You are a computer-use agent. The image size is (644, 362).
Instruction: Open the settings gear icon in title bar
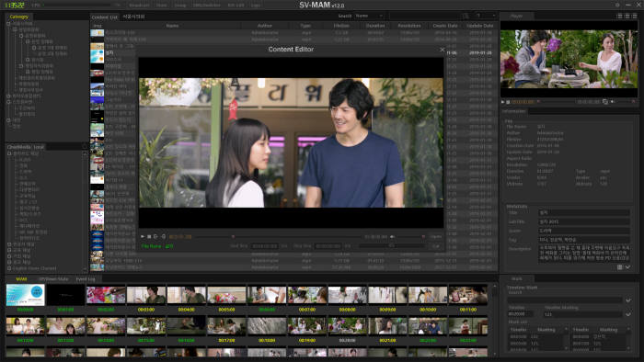click(x=617, y=5)
